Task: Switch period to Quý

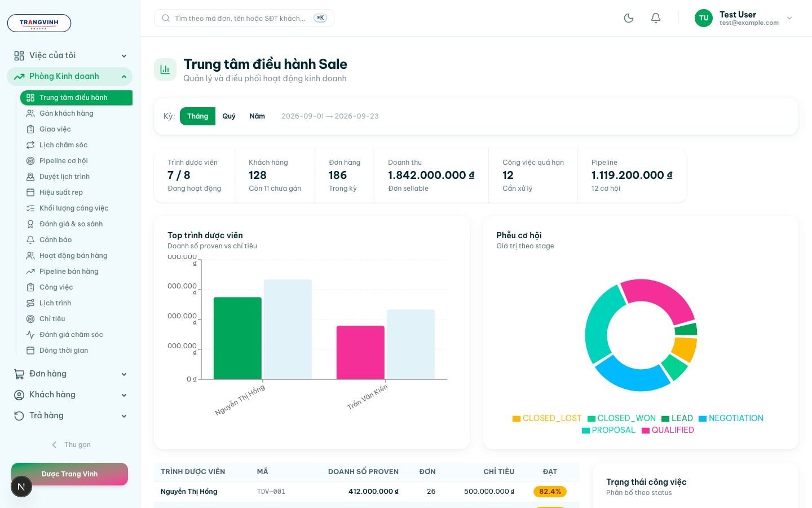Action: pos(229,116)
